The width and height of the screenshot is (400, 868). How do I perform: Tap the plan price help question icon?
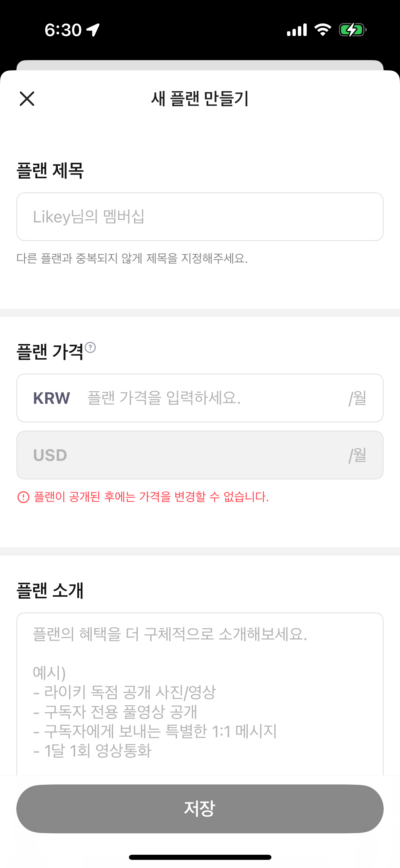point(90,347)
